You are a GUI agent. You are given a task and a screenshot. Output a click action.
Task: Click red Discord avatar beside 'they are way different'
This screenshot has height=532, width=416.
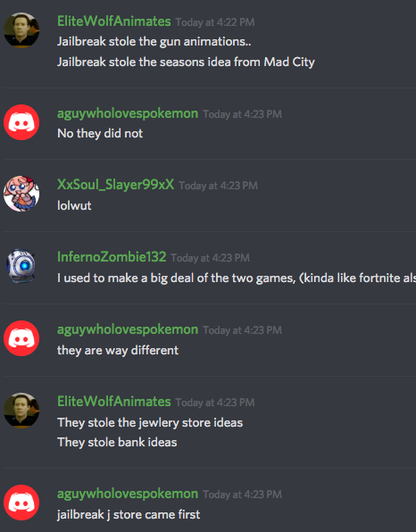pos(21,338)
